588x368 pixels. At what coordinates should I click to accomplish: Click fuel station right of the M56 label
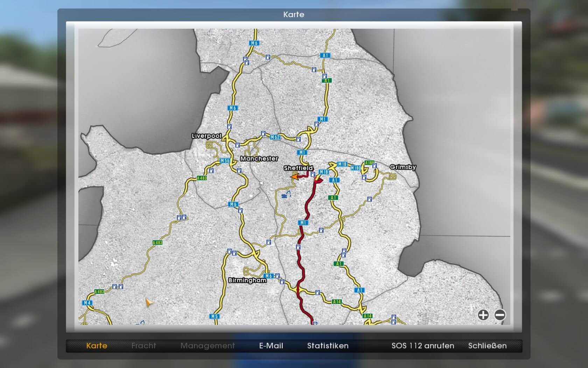239,171
